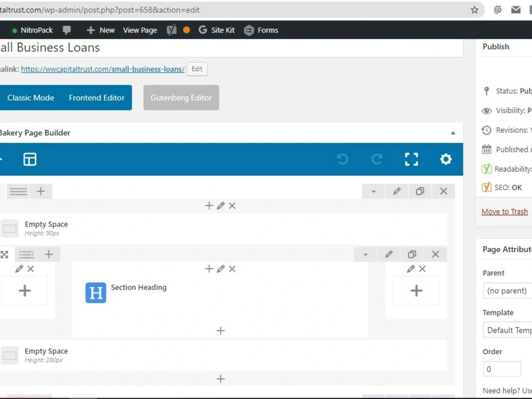
Task: Clone the inner row
Action: pyautogui.click(x=412, y=254)
